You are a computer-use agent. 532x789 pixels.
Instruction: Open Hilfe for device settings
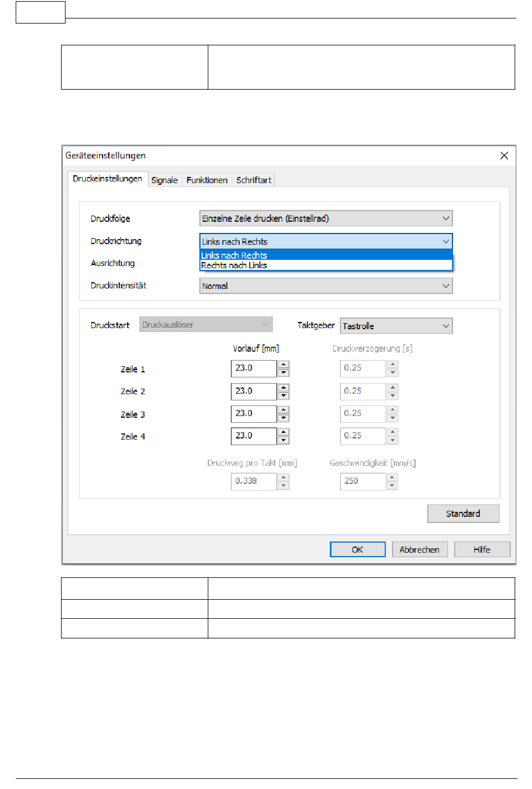[x=482, y=549]
